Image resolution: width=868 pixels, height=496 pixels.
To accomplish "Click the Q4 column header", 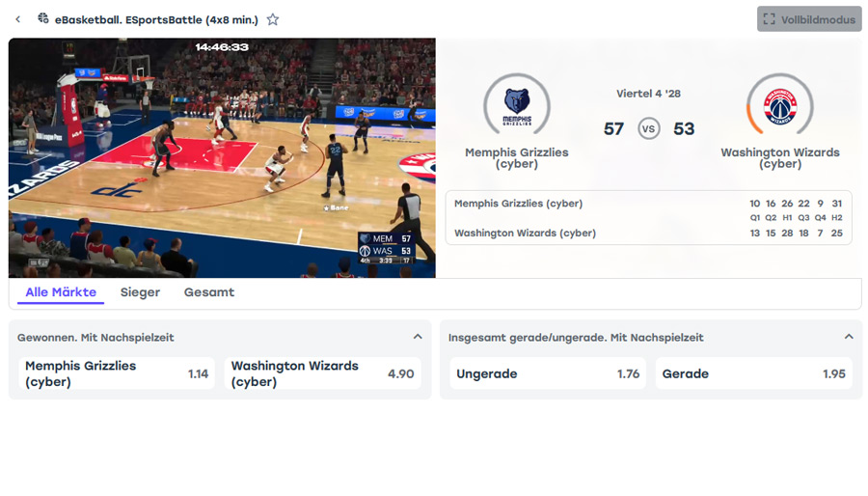I will point(821,217).
